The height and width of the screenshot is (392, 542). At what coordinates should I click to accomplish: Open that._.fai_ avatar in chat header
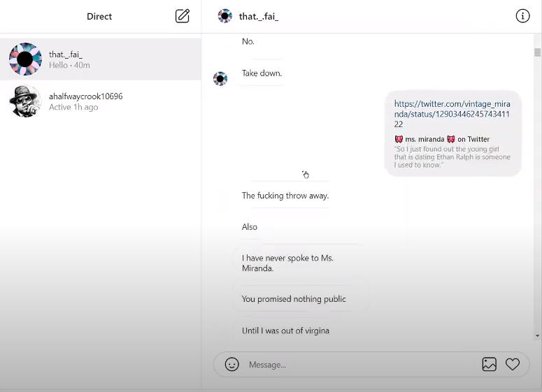tap(224, 16)
